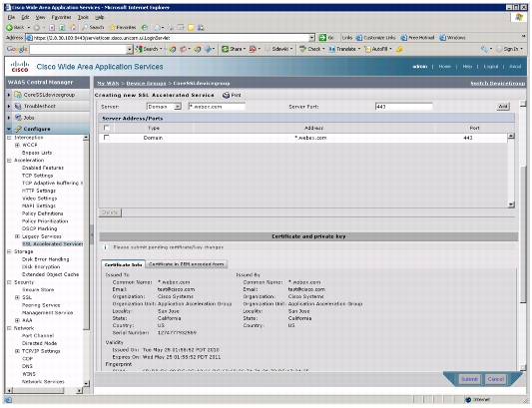Image resolution: width=532 pixels, height=408 pixels.
Task: Open the History icon in IE toolbar
Action: point(145,28)
